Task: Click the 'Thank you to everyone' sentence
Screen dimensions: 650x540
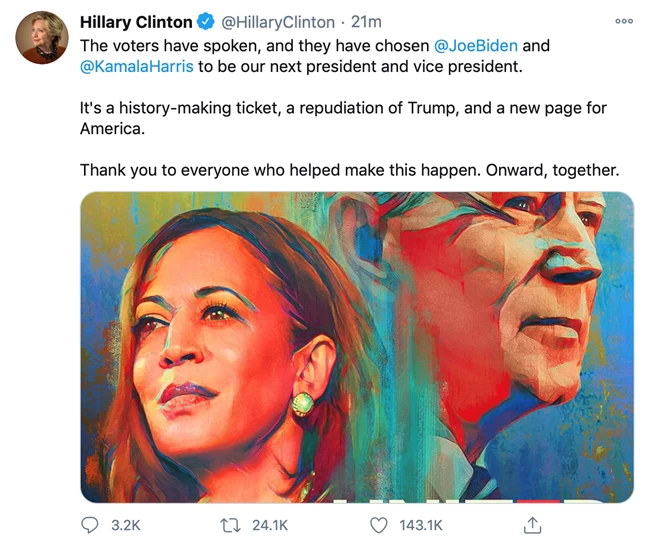Action: pos(349,170)
